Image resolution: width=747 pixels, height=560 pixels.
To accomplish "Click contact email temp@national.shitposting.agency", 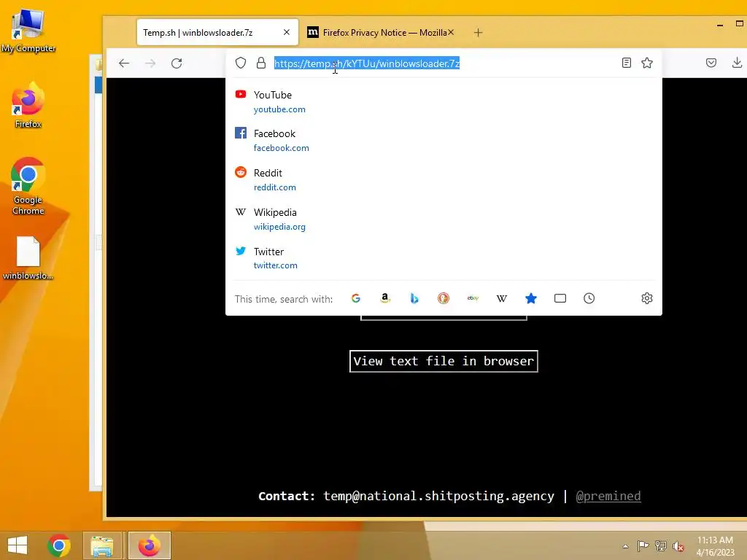I will [438, 496].
